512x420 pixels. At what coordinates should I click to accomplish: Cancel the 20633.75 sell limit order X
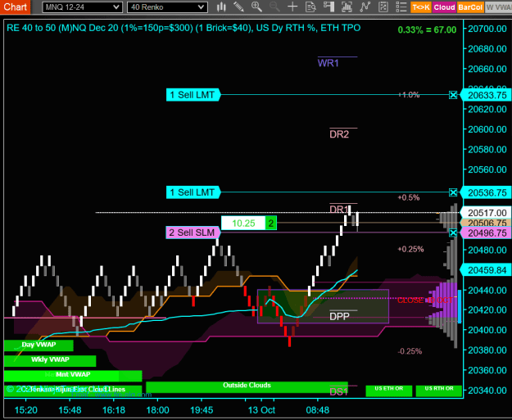coord(453,95)
